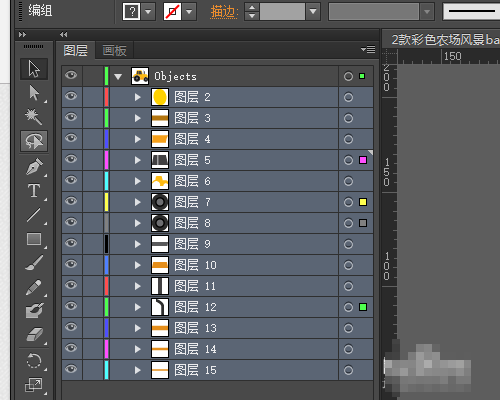
Task: Toggle visibility of 图层 13
Action: (71, 327)
